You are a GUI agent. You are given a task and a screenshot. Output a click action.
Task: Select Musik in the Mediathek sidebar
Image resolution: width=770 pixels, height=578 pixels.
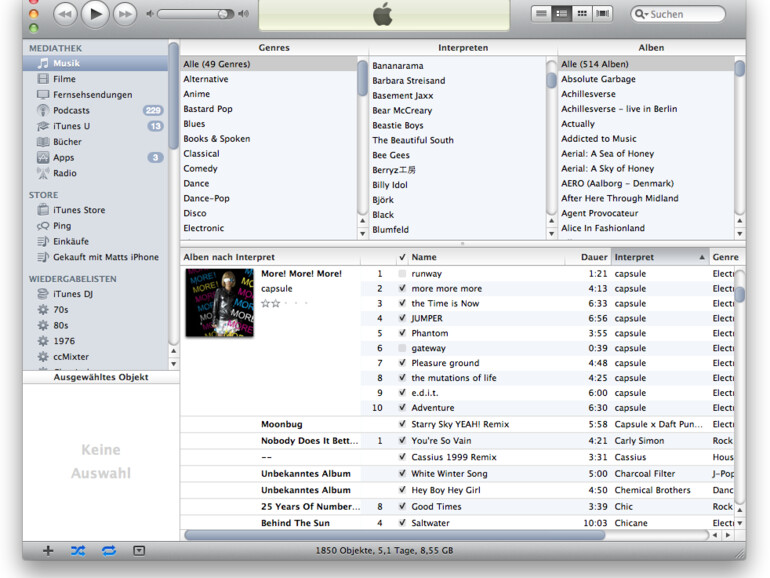click(x=96, y=63)
